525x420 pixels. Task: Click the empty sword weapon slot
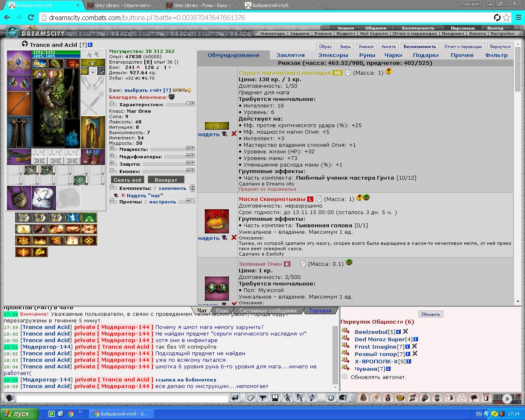click(x=93, y=103)
